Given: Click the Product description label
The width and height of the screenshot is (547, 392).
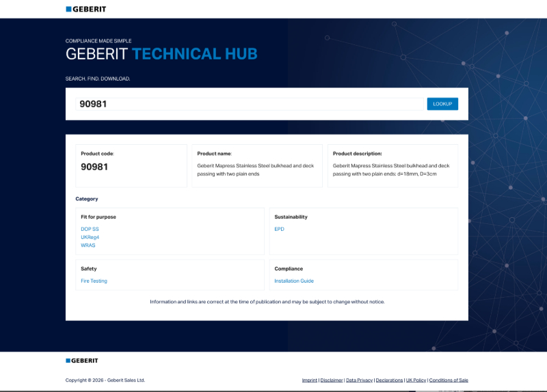Looking at the screenshot, I should pyautogui.click(x=357, y=154).
